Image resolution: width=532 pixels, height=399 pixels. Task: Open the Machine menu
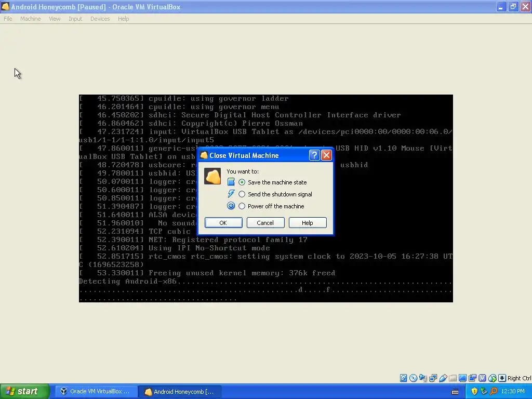(x=30, y=19)
